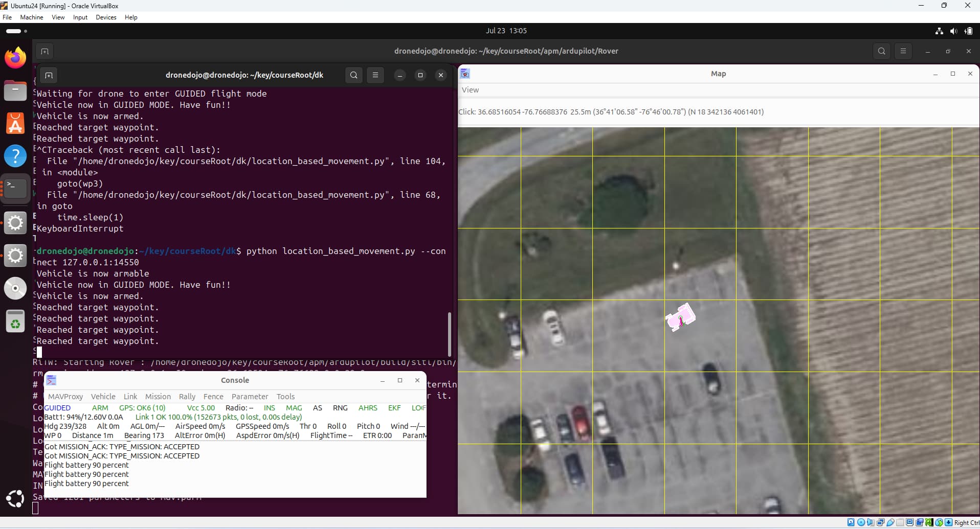Click the EKF status label

pyautogui.click(x=394, y=408)
